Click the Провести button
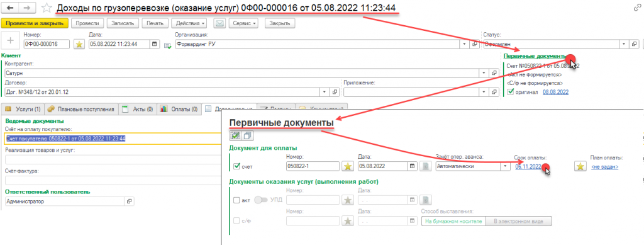The width and height of the screenshot is (644, 245). pyautogui.click(x=87, y=23)
